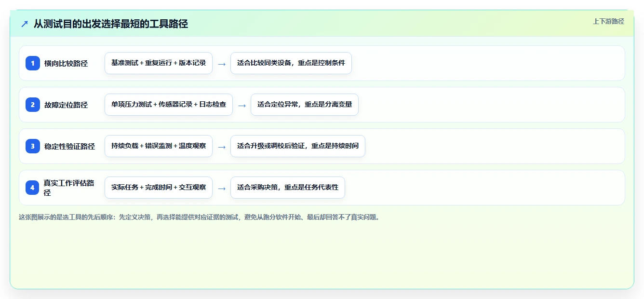Click step badge 1 in 横向比较路径 row

point(33,63)
